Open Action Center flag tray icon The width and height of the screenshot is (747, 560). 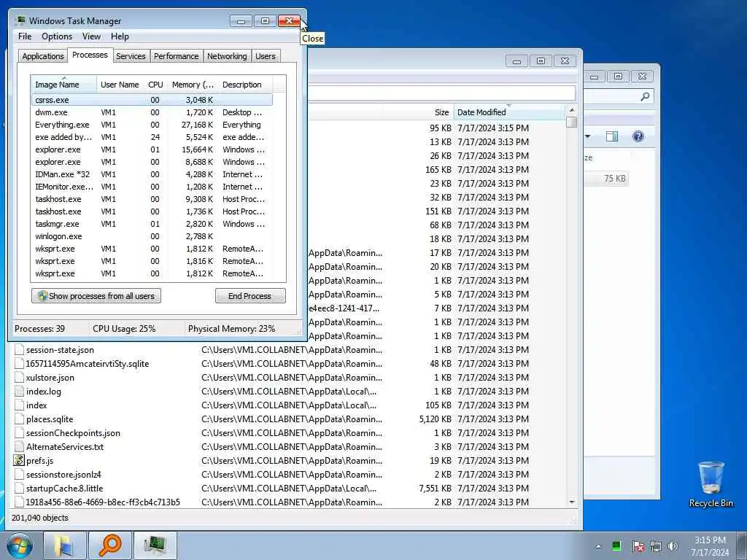click(638, 546)
